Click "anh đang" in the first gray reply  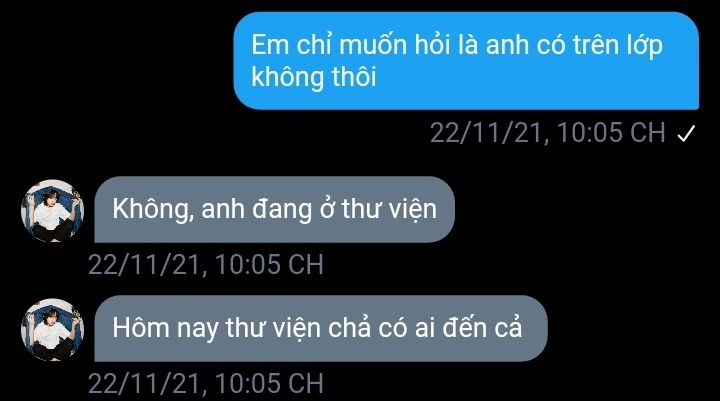[x=256, y=210]
